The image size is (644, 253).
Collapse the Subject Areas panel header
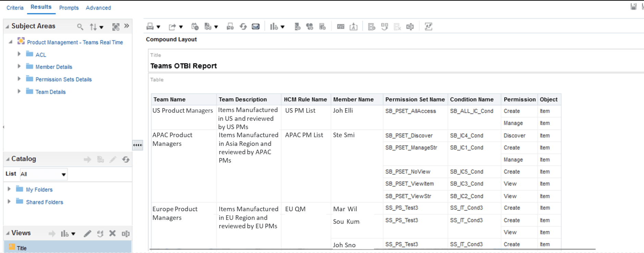coord(7,26)
